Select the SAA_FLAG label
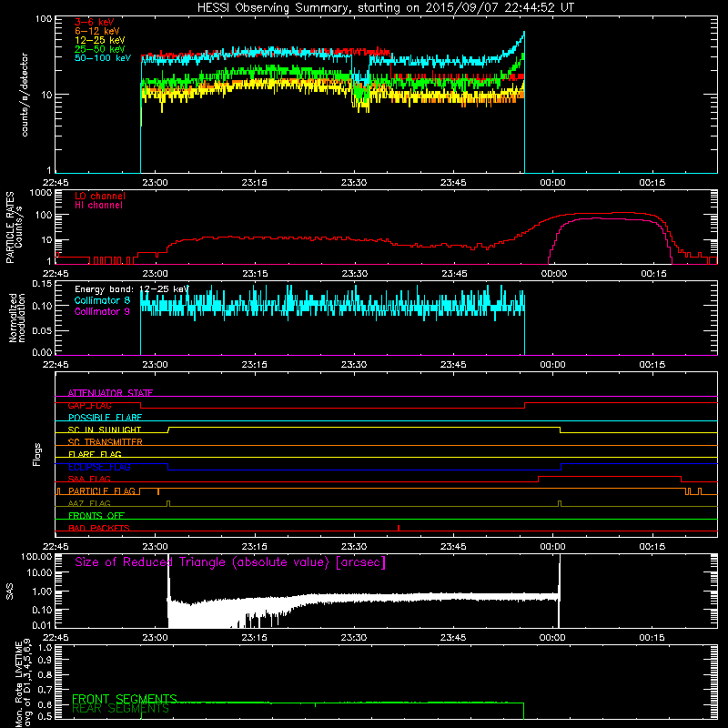Image resolution: width=728 pixels, height=728 pixels. pyautogui.click(x=89, y=479)
